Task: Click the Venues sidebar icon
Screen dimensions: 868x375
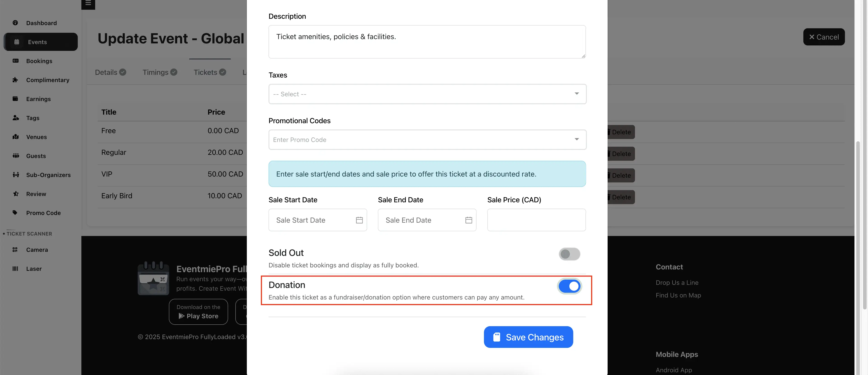Action: point(16,137)
